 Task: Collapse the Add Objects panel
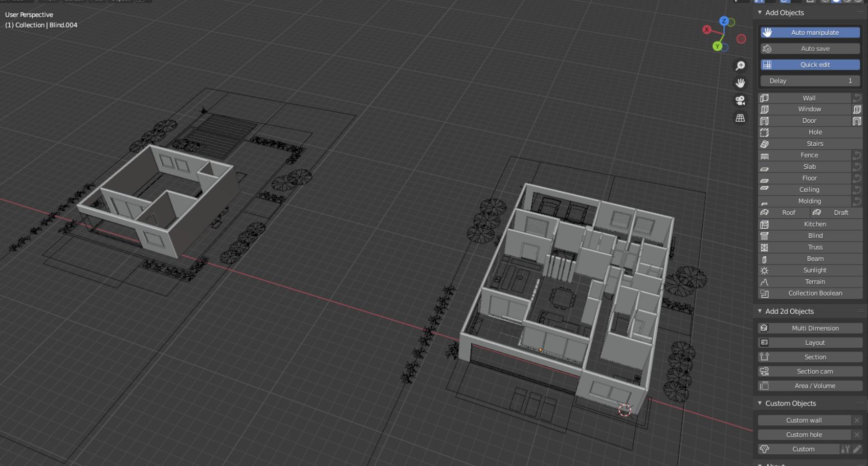760,13
